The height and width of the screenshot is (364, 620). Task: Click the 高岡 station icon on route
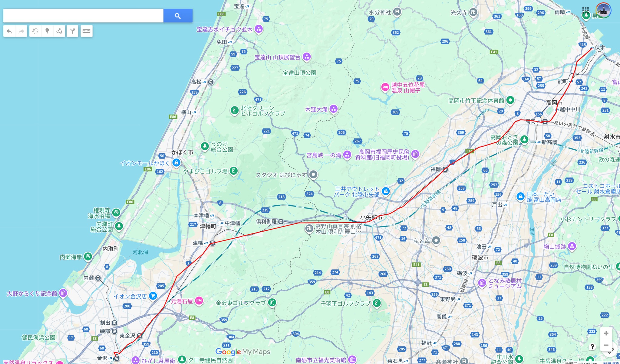545,122
